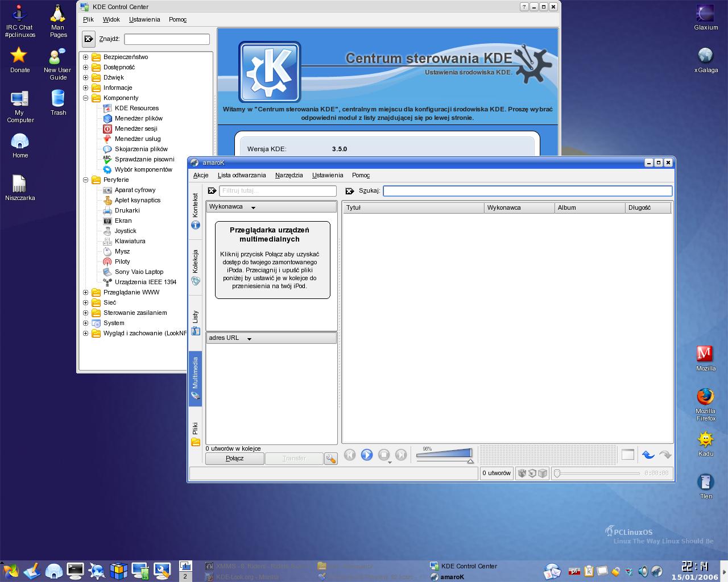The height and width of the screenshot is (582, 728).
Task: Collapse Komponenty tree node
Action: click(86, 98)
